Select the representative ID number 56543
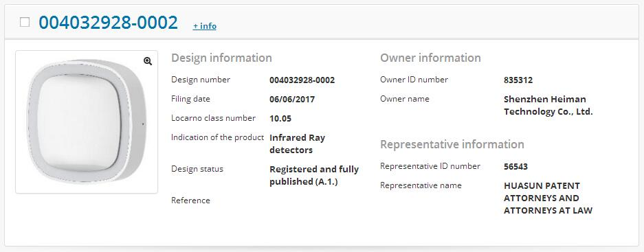This screenshot has width=644, height=252. click(x=515, y=167)
